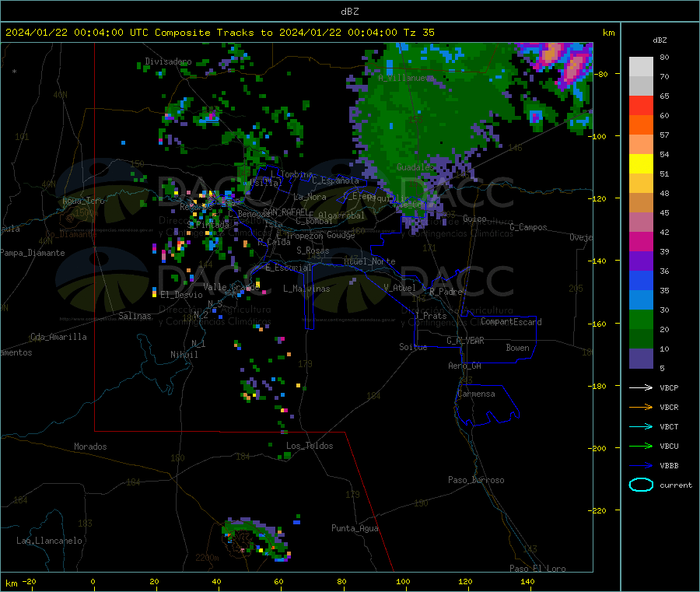Click the 'Aero_GA' map label
Viewport: 700px width, 592px height.
(x=465, y=366)
